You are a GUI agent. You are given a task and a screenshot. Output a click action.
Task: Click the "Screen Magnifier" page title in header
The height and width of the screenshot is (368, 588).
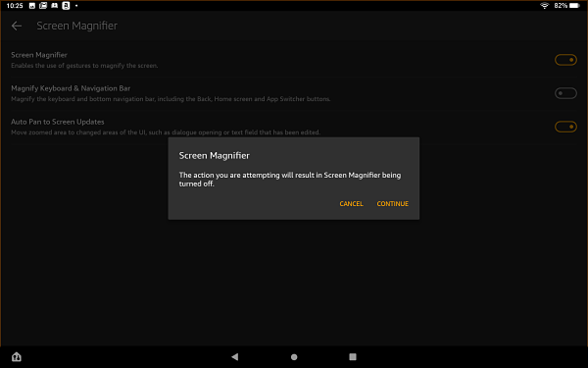pyautogui.click(x=76, y=26)
